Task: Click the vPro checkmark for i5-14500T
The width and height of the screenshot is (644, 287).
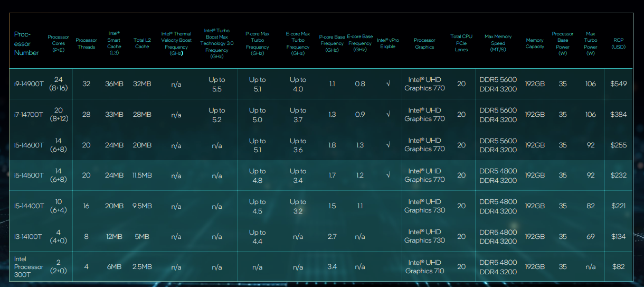Action: click(388, 175)
